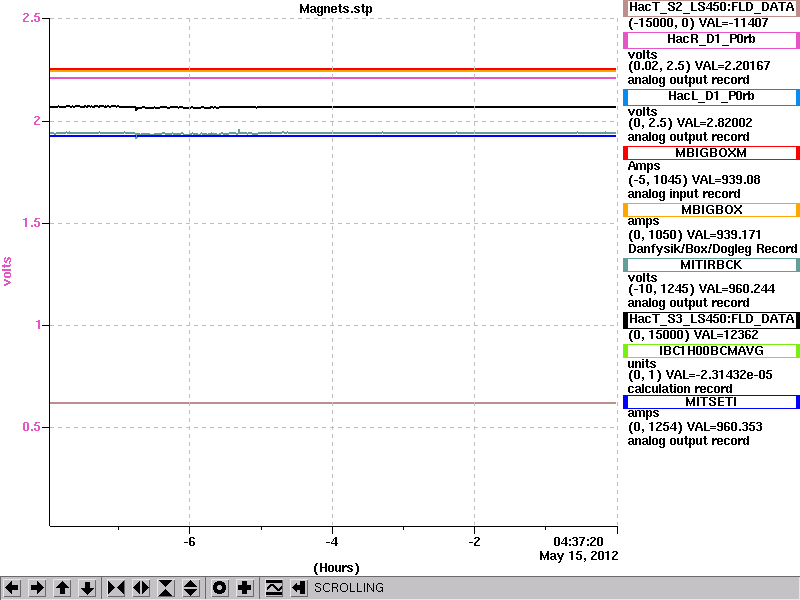
Task: Select the HacT_S2_LS450:FLD_DATA curve legend
Action: tap(711, 8)
